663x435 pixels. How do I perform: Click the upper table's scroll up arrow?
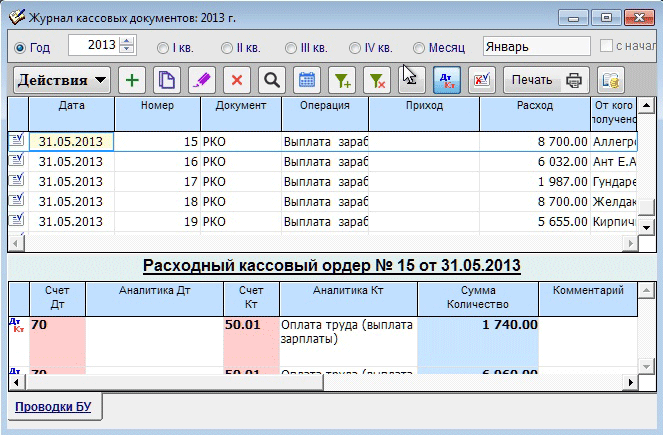click(646, 105)
